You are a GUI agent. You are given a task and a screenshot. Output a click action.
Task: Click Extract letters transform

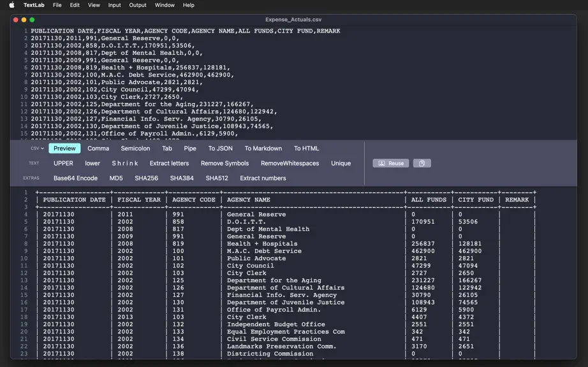(x=169, y=163)
